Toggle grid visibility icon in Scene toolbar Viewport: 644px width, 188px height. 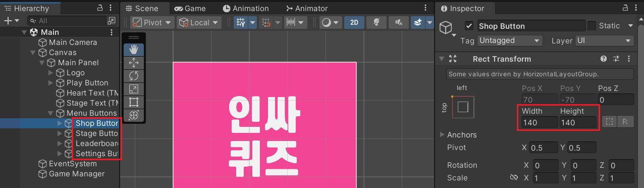pyautogui.click(x=241, y=23)
